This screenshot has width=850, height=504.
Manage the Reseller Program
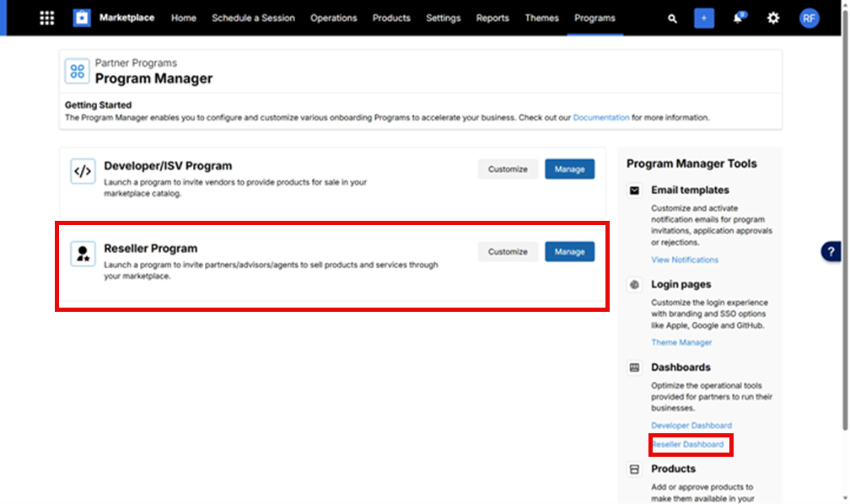click(x=569, y=252)
